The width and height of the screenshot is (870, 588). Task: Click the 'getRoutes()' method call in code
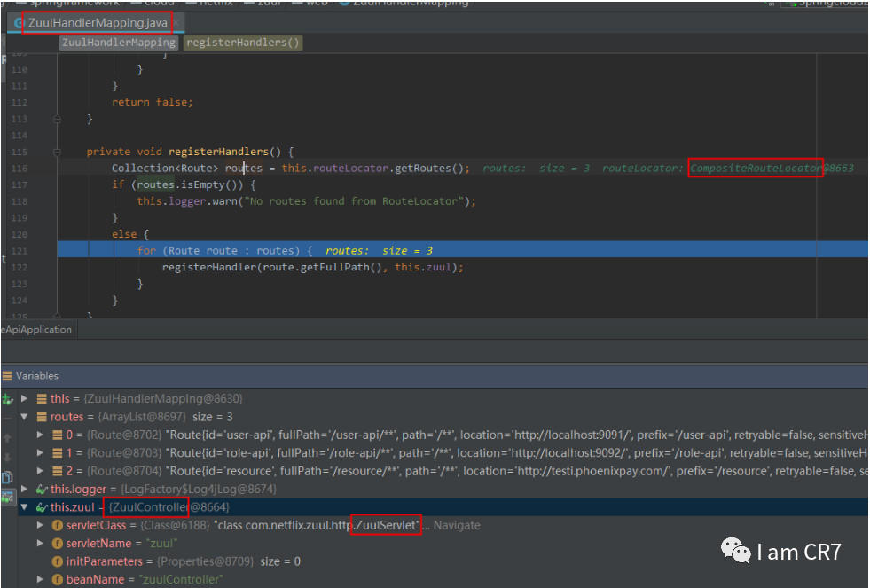[429, 169]
